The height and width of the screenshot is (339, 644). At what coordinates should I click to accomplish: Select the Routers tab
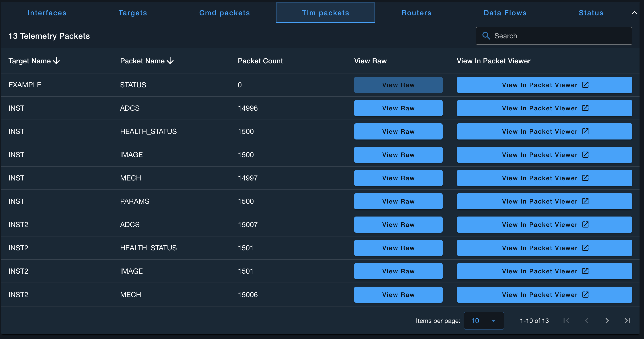click(x=416, y=13)
